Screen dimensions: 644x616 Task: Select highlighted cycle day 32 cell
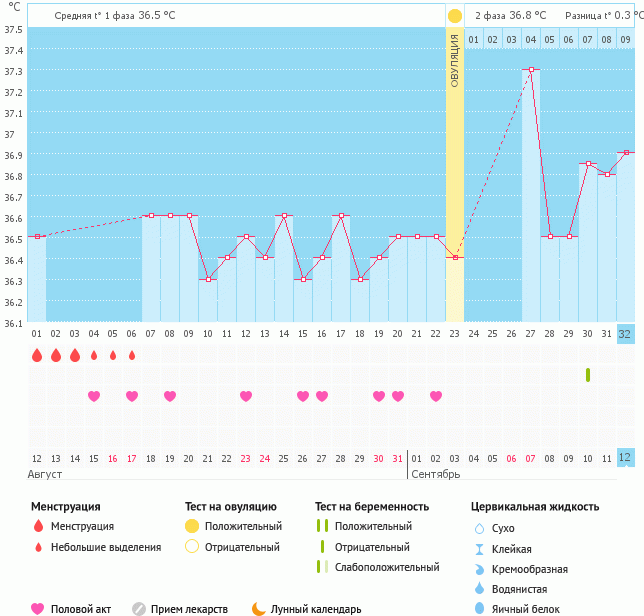coord(625,333)
